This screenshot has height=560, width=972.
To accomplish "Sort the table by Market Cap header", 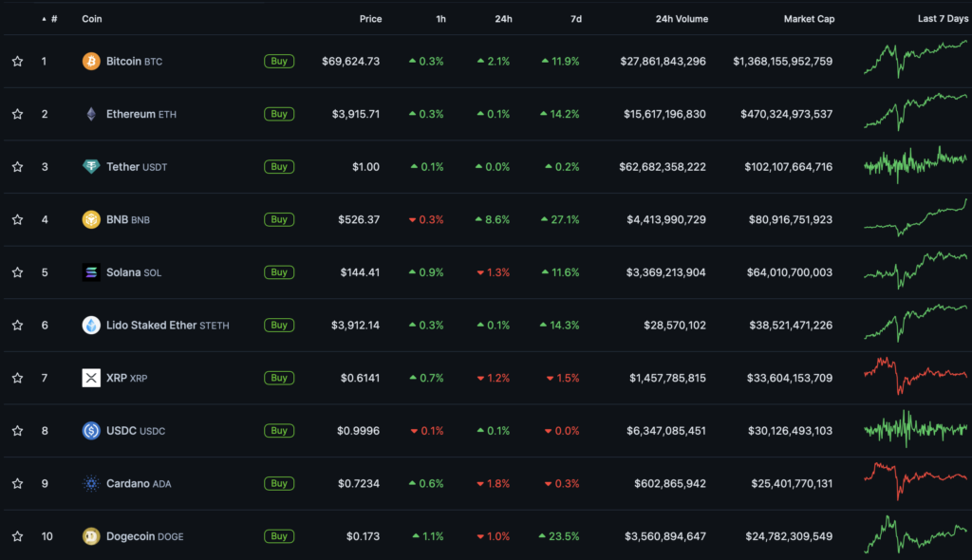I will click(x=809, y=19).
